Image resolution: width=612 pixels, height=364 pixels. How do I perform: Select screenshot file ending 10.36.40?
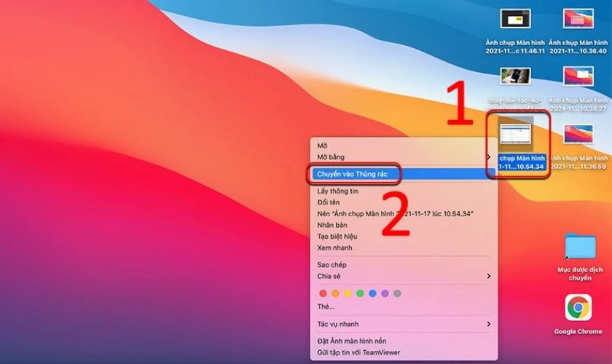[578, 20]
